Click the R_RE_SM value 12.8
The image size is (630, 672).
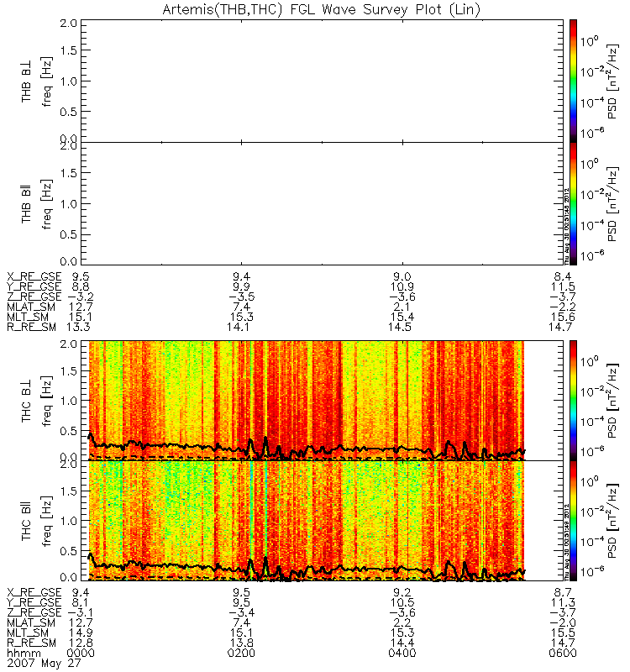coord(81,643)
